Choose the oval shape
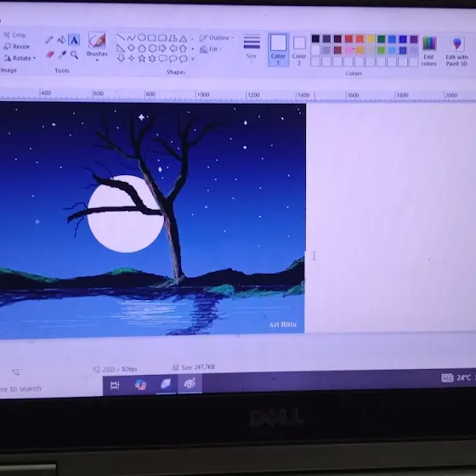 pyautogui.click(x=141, y=37)
